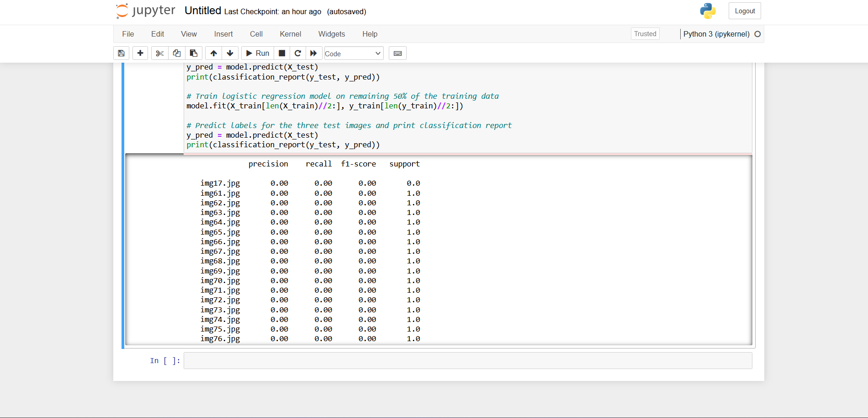This screenshot has height=418, width=868.
Task: Interrupt the kernel with the stop icon
Action: tap(282, 54)
